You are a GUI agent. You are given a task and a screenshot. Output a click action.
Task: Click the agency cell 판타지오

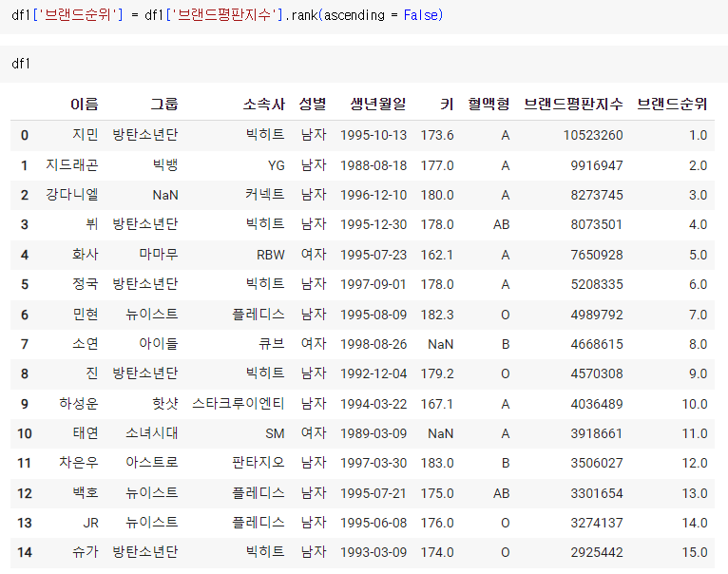pyautogui.click(x=259, y=463)
